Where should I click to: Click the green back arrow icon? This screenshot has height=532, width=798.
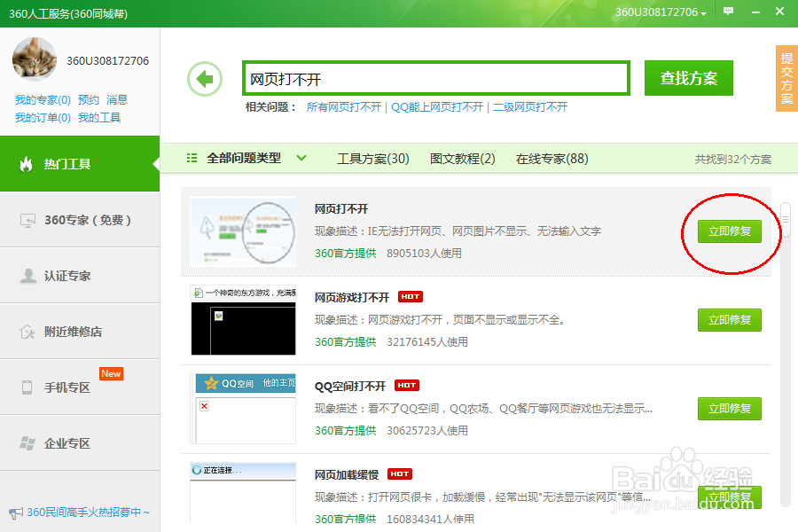tap(205, 79)
